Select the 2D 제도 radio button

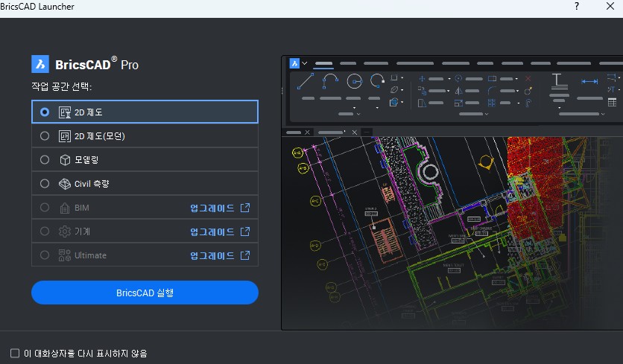pyautogui.click(x=45, y=112)
